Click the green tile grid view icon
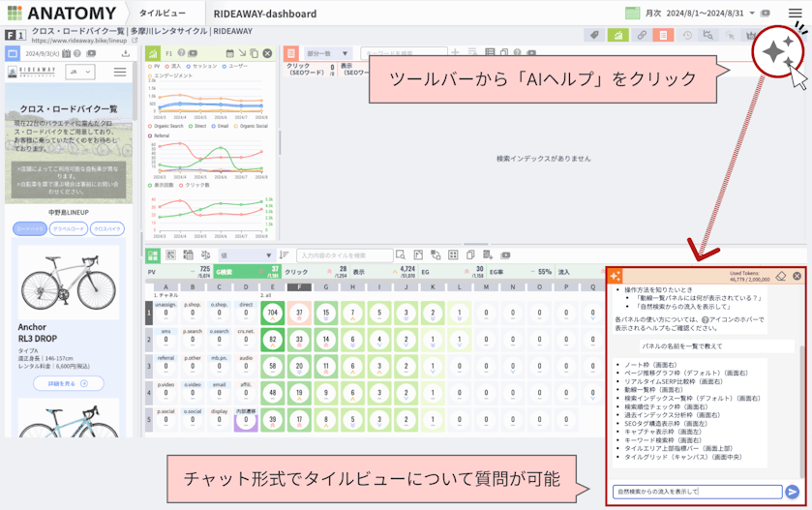The height and width of the screenshot is (510, 812). pyautogui.click(x=153, y=255)
